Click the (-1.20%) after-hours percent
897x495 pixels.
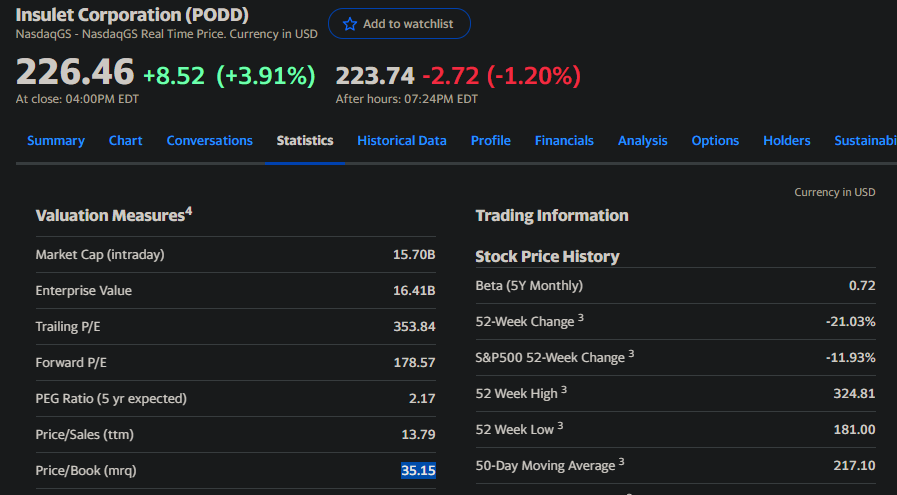534,76
